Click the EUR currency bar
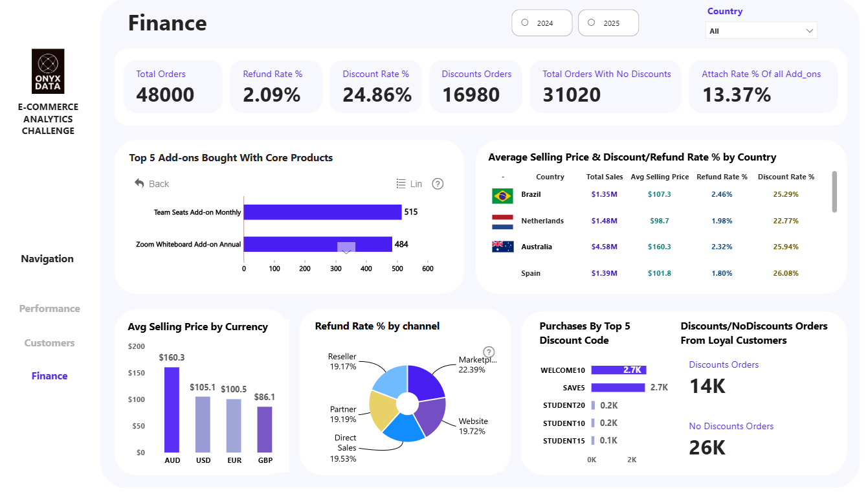868x492 pixels. click(234, 426)
